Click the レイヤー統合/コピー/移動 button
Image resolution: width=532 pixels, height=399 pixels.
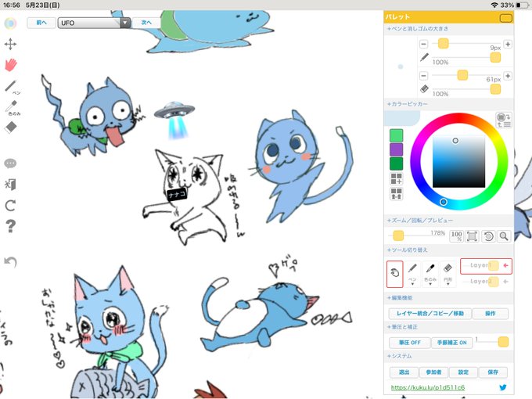point(430,314)
